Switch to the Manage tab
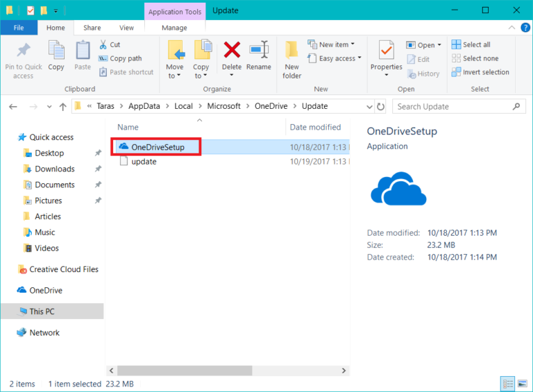This screenshot has height=392, width=533. point(174,28)
